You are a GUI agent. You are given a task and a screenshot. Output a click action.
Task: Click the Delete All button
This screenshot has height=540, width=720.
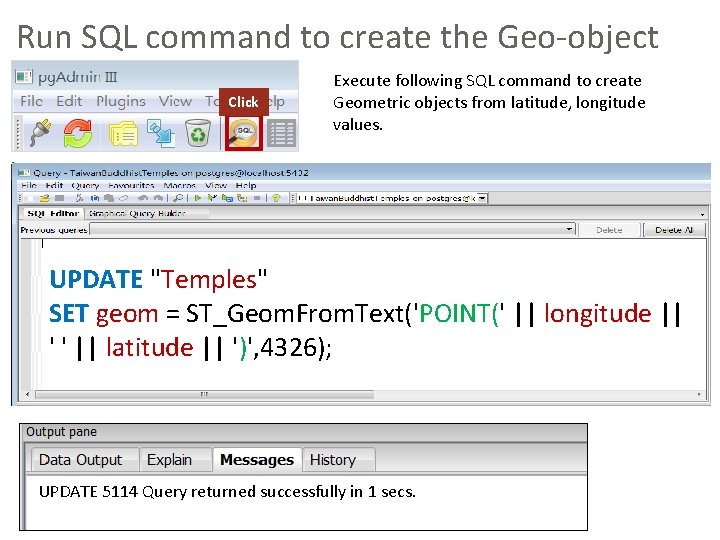coord(674,230)
